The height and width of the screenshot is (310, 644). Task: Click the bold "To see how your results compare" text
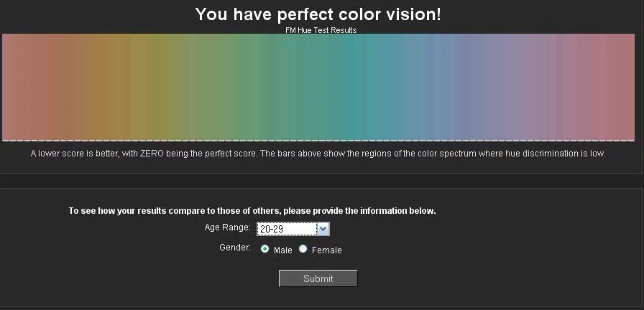coord(252,211)
